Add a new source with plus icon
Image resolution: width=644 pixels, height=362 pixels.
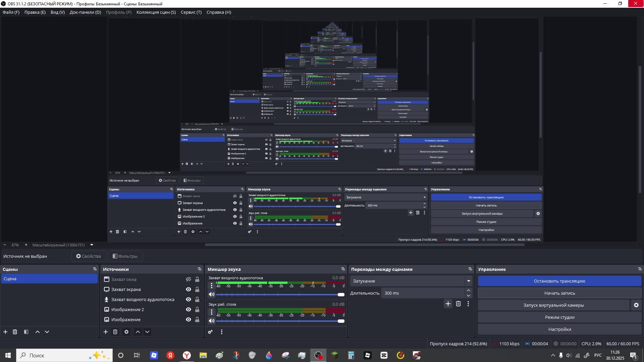point(106,332)
